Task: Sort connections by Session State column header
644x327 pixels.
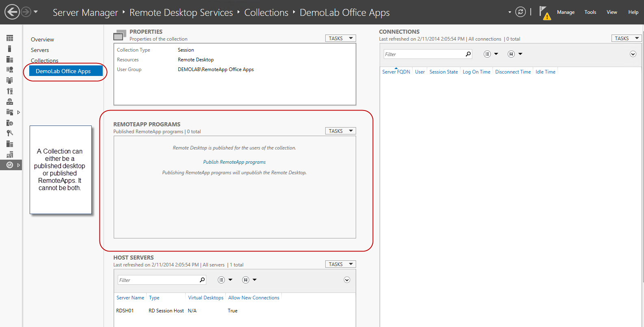Action: coord(443,72)
